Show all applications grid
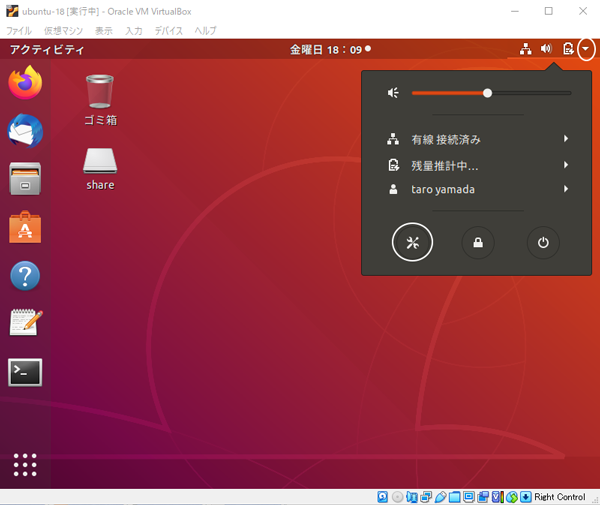 tap(25, 465)
